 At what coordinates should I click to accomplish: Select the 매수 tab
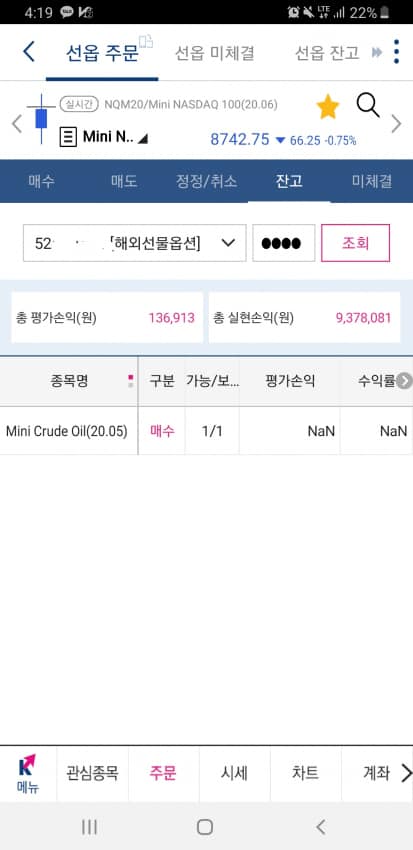41,181
